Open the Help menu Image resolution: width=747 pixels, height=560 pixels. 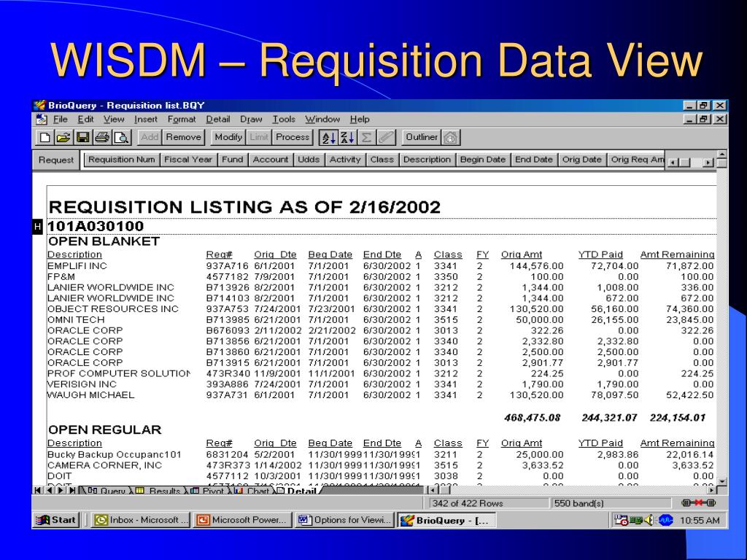pyautogui.click(x=360, y=119)
